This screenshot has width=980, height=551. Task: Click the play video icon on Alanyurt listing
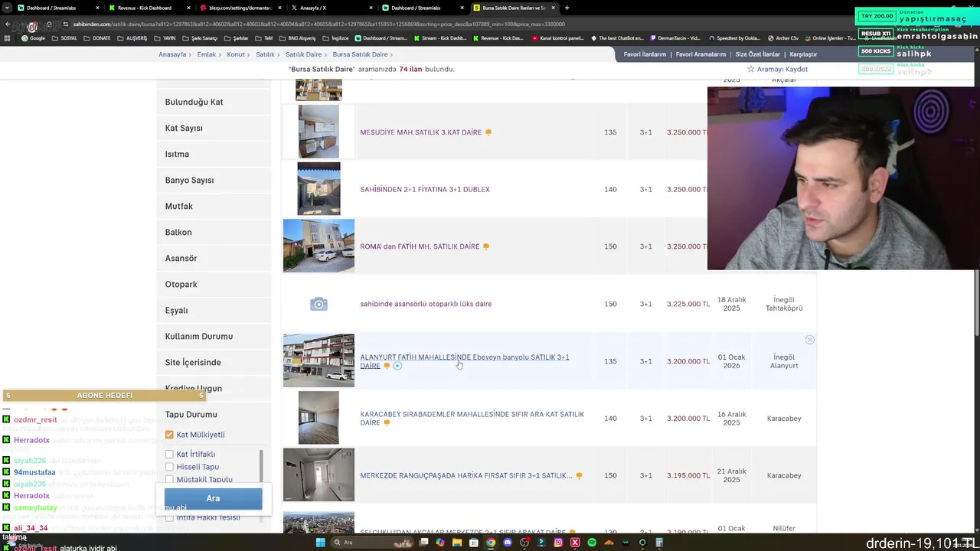pos(397,366)
